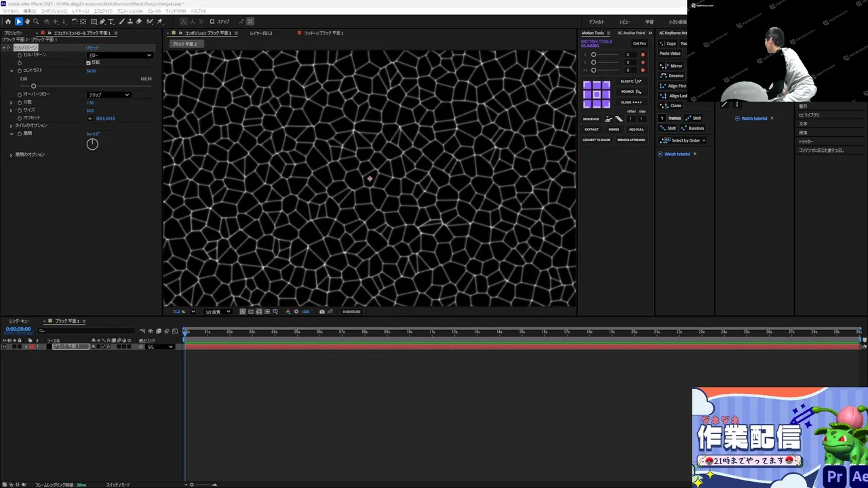
Task: Click the timeline layer search field
Action: (x=85, y=331)
